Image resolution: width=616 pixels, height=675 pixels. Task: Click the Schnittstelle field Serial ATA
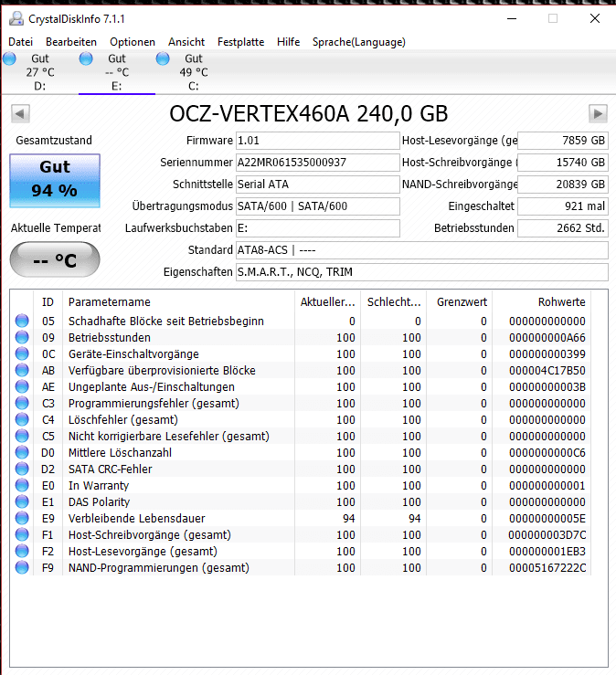click(x=317, y=185)
